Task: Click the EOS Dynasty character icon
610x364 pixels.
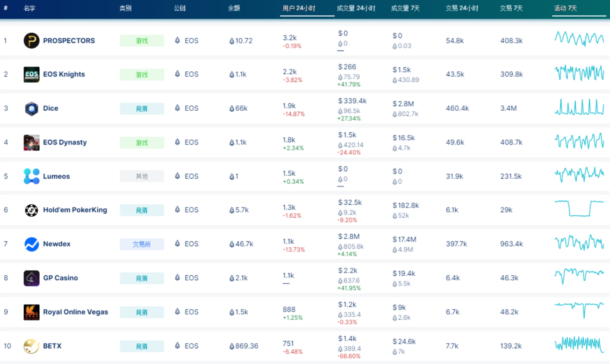Action: click(32, 143)
